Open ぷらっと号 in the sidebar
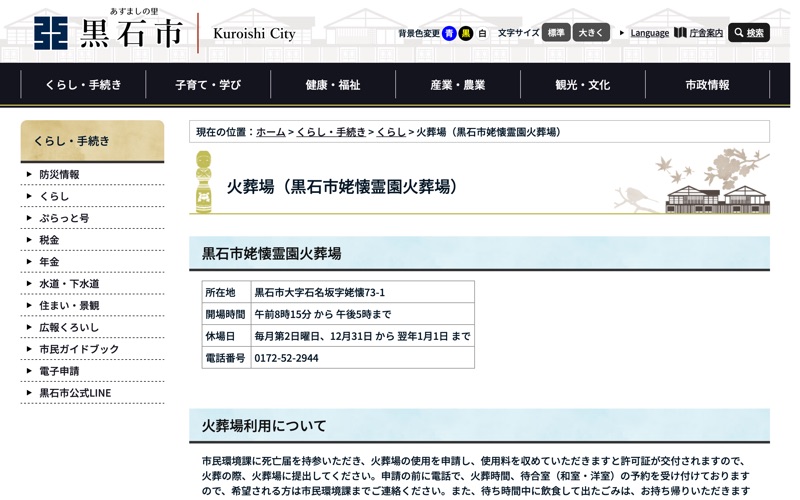 point(64,218)
